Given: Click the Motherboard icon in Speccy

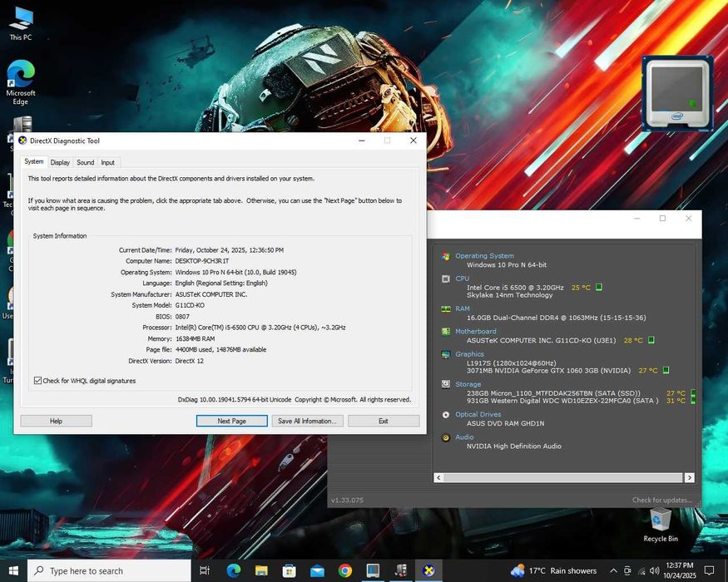Looking at the screenshot, I should [446, 332].
